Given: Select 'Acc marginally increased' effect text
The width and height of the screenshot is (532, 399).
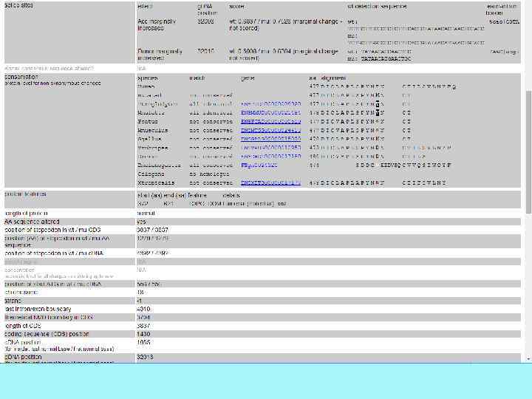Looking at the screenshot, I should [157, 25].
